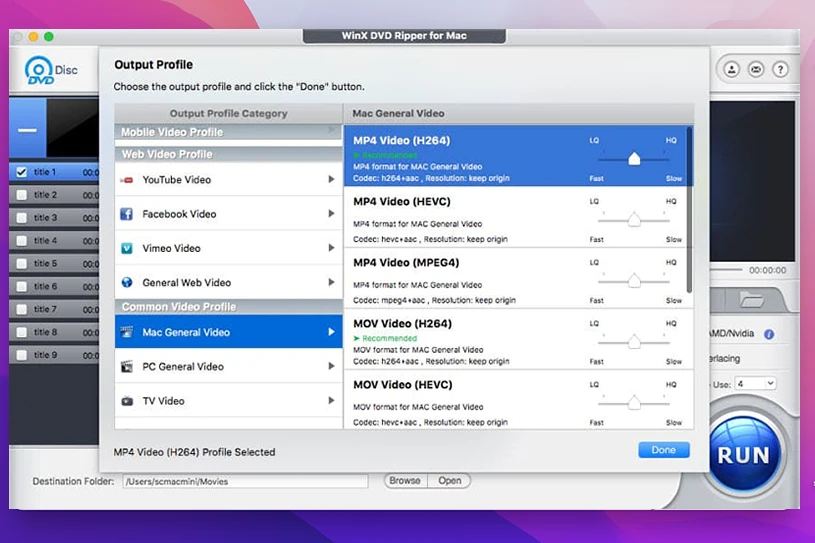The width and height of the screenshot is (815, 543).
Task: Click the Browse button
Action: click(405, 481)
